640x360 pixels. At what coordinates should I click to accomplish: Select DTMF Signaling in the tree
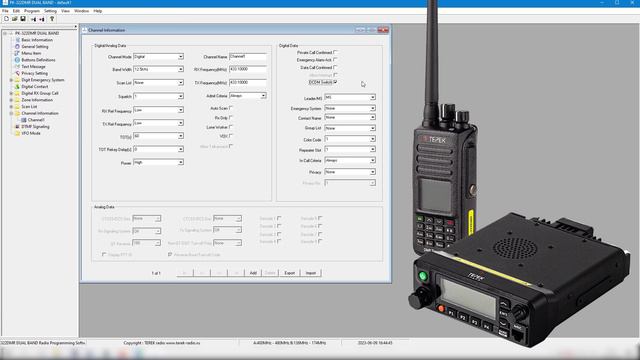click(35, 127)
